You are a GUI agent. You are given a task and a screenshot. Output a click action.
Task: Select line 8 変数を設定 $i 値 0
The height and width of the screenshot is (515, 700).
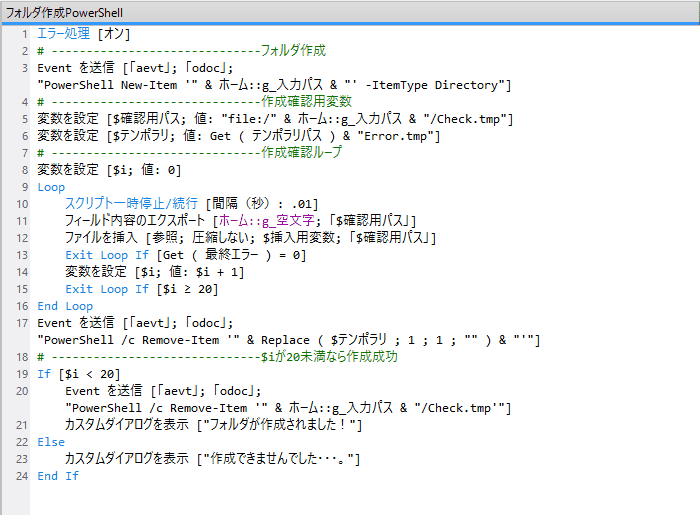tap(109, 170)
